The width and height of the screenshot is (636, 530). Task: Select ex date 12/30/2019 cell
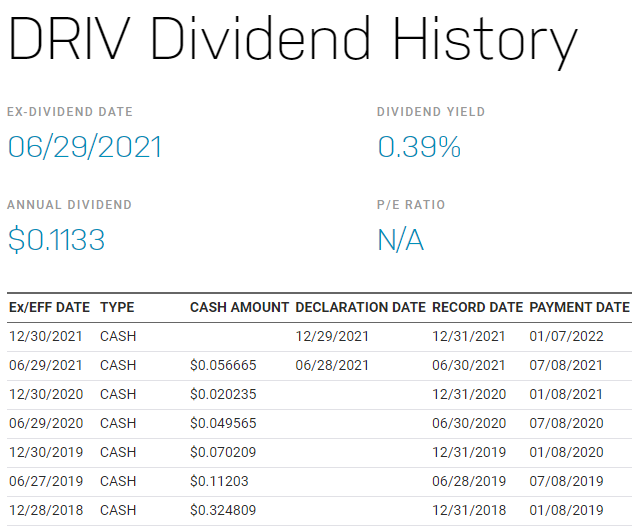pos(46,453)
